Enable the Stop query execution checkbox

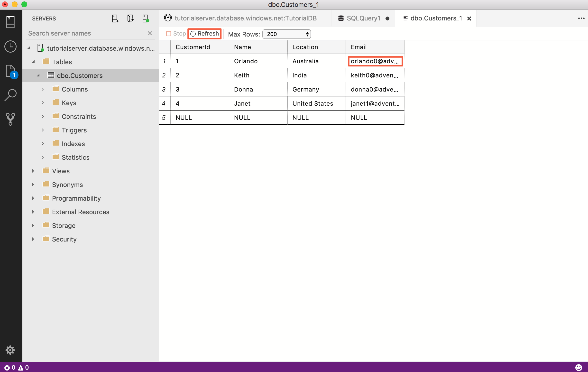pyautogui.click(x=167, y=34)
